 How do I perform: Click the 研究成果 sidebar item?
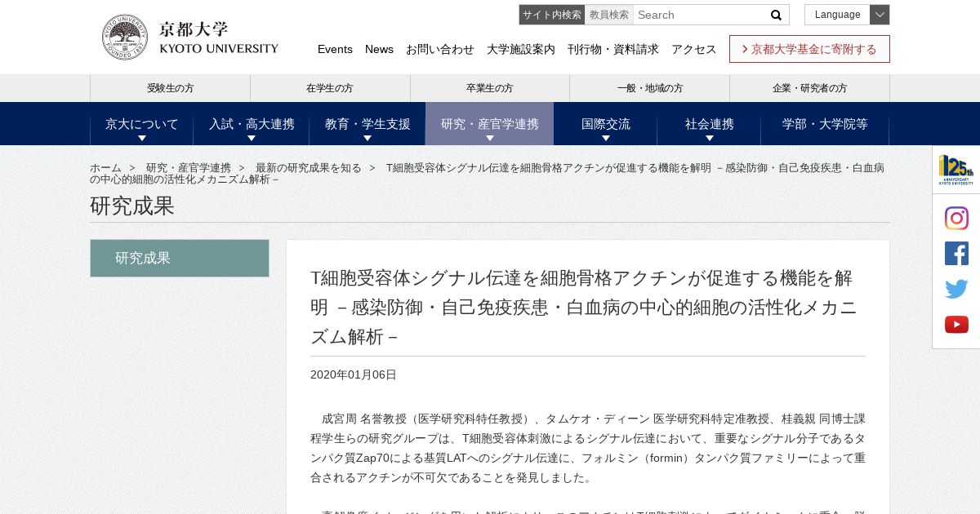[180, 258]
